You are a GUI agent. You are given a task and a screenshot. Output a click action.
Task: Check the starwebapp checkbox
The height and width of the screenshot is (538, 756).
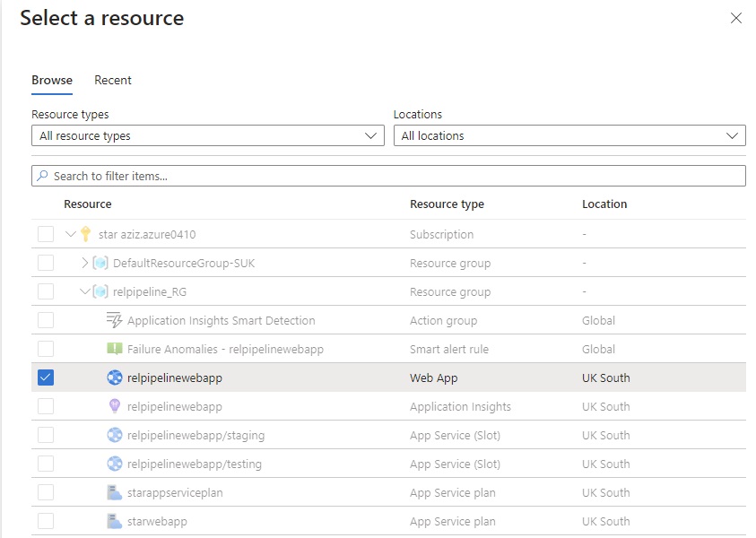pos(46,521)
